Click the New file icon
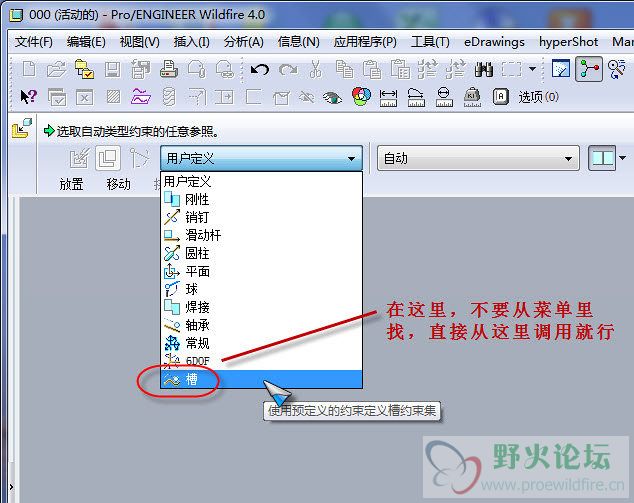The width and height of the screenshot is (634, 503). pyautogui.click(x=29, y=69)
